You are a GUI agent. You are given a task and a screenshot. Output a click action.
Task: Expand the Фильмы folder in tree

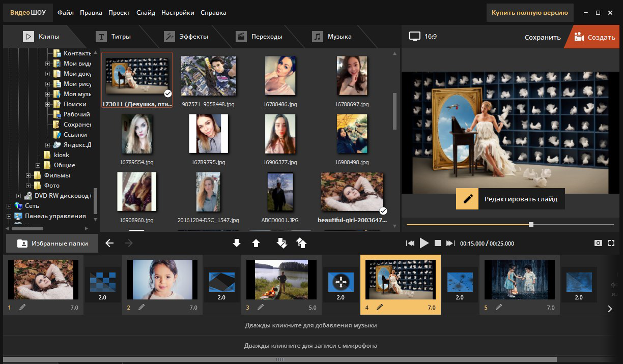click(x=29, y=175)
